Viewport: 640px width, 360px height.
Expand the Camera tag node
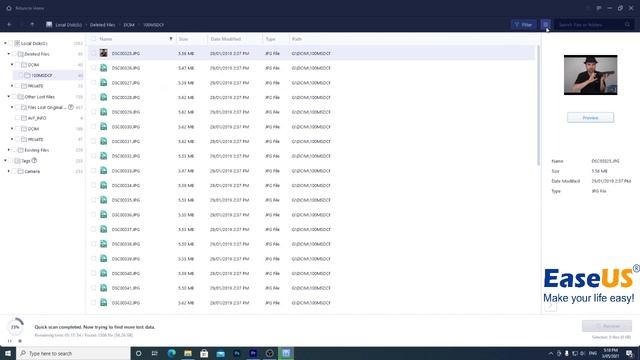9,171
